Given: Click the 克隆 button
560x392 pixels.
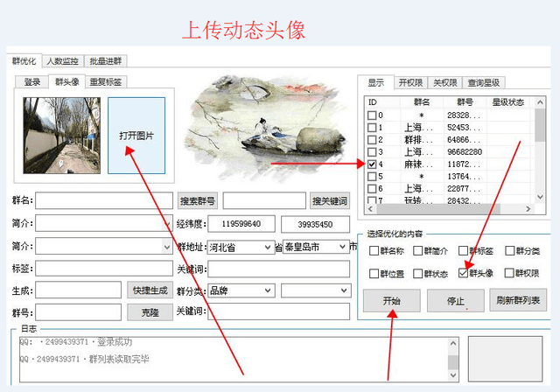Looking at the screenshot, I should pos(150,312).
